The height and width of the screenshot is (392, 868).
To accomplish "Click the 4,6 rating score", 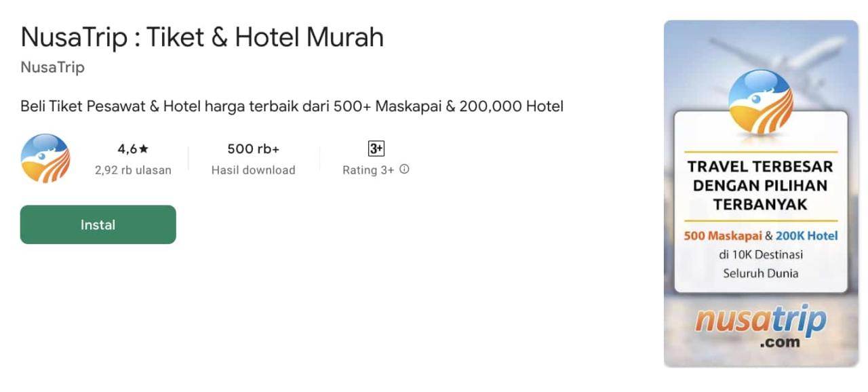I will (x=129, y=148).
